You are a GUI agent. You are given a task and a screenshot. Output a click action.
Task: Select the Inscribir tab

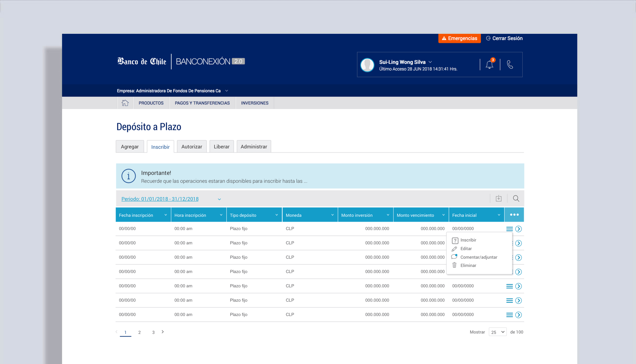click(160, 147)
